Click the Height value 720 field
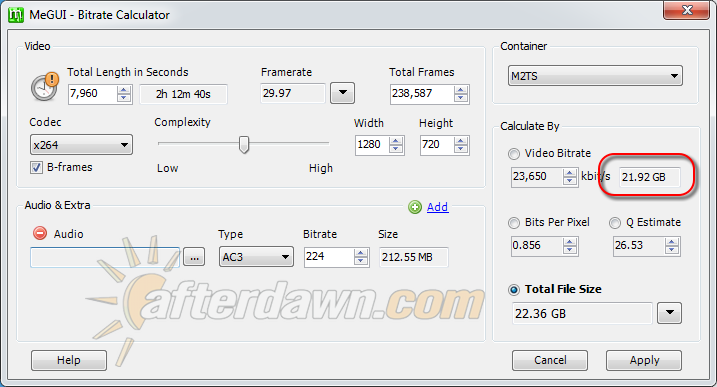This screenshot has width=717, height=387. [437, 145]
